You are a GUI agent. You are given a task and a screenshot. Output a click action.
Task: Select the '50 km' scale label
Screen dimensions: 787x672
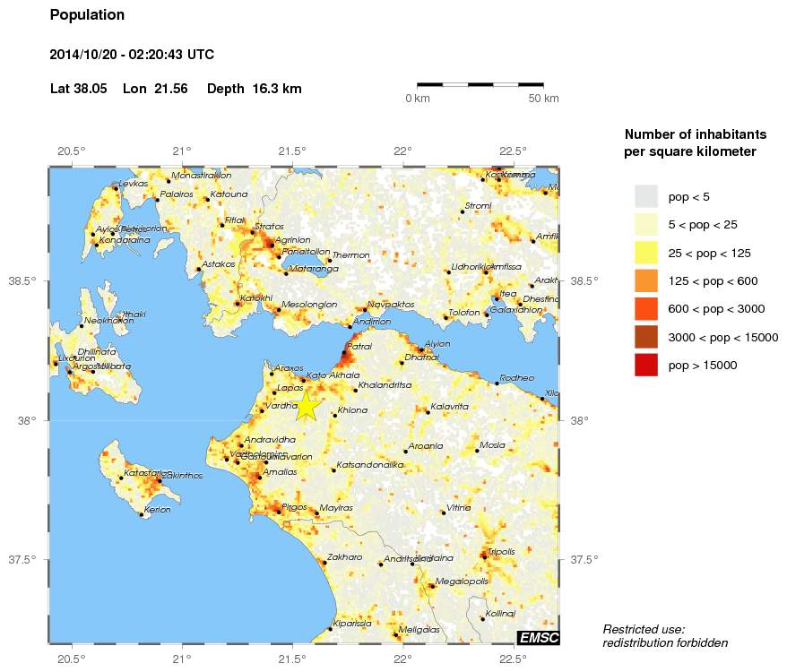[543, 99]
